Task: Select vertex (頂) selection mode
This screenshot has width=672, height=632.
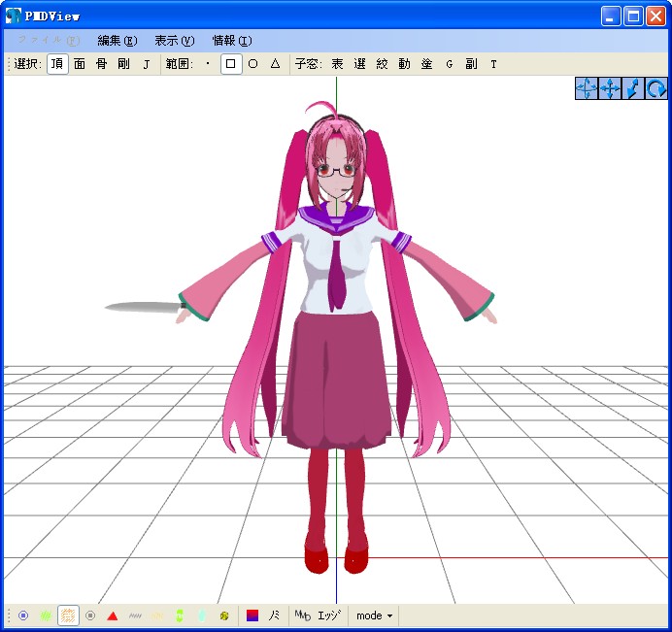Action: pyautogui.click(x=57, y=64)
